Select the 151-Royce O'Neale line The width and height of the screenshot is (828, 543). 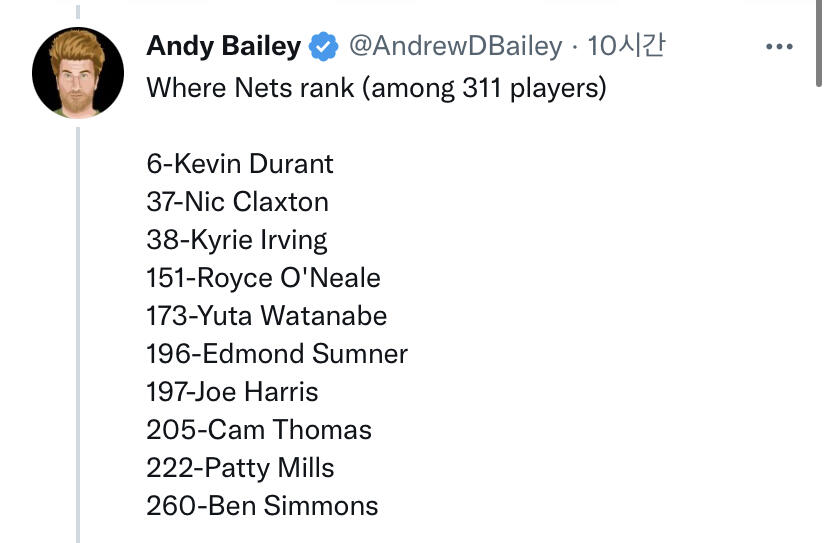coord(263,277)
